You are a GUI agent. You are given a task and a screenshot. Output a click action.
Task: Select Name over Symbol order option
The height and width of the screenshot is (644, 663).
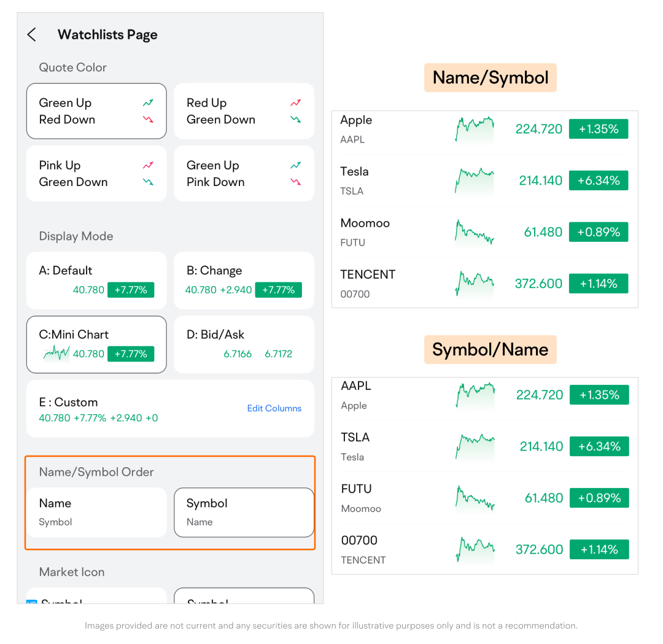pyautogui.click(x=96, y=513)
